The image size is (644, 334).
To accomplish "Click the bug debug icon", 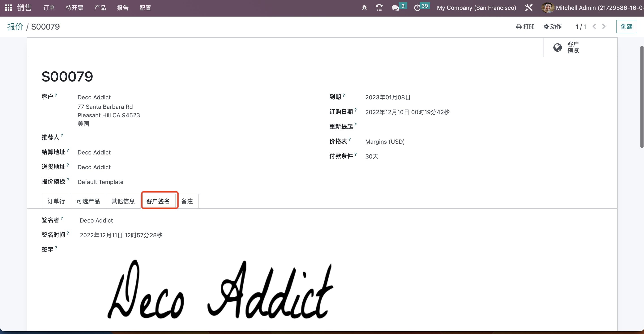I will 364,8.
